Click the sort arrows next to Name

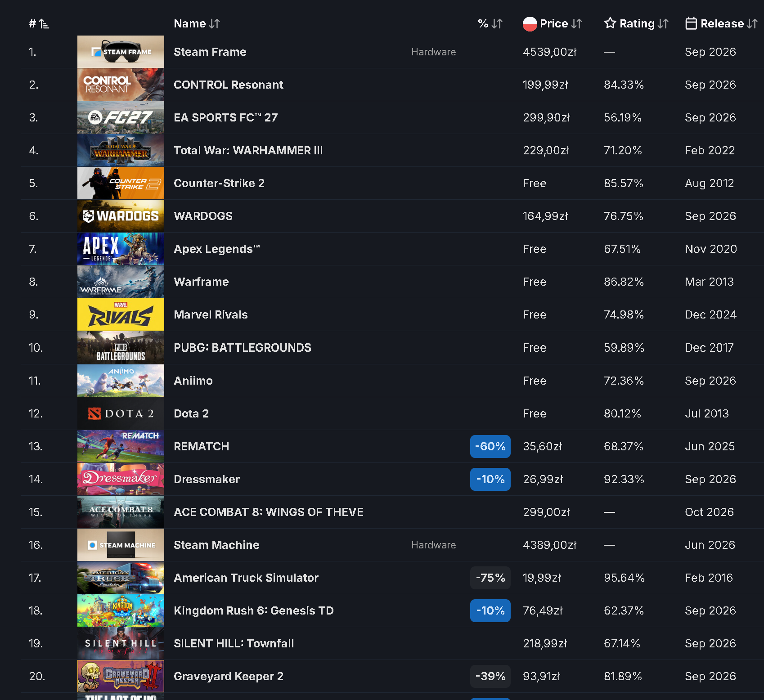tap(215, 24)
